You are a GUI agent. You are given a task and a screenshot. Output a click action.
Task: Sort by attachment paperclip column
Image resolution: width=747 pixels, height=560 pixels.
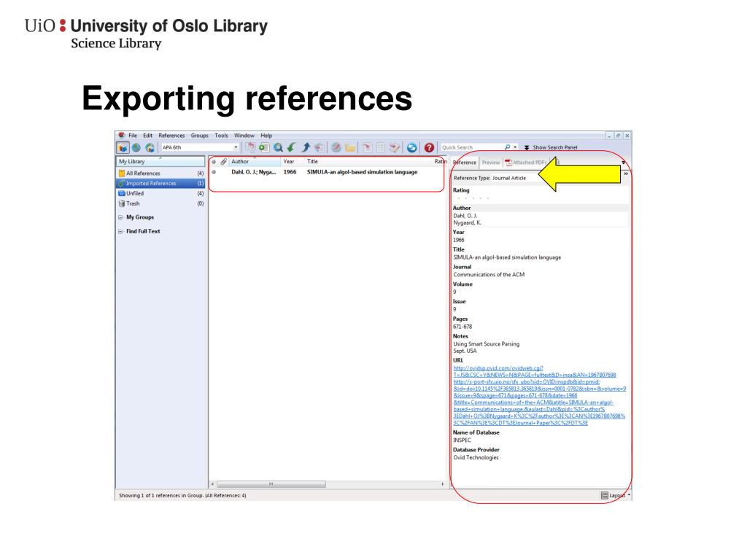pyautogui.click(x=223, y=162)
